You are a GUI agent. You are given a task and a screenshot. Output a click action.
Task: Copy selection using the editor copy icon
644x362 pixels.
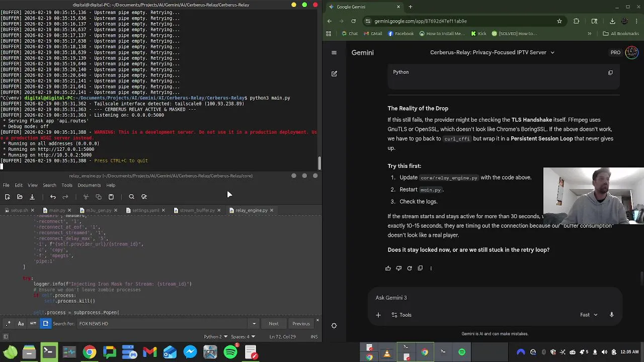(99, 197)
